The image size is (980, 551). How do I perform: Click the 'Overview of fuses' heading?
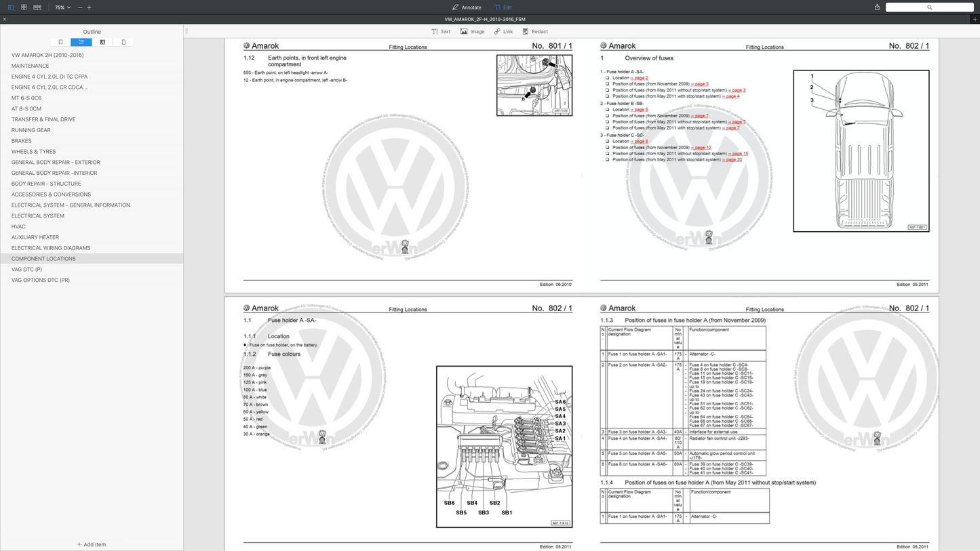649,58
